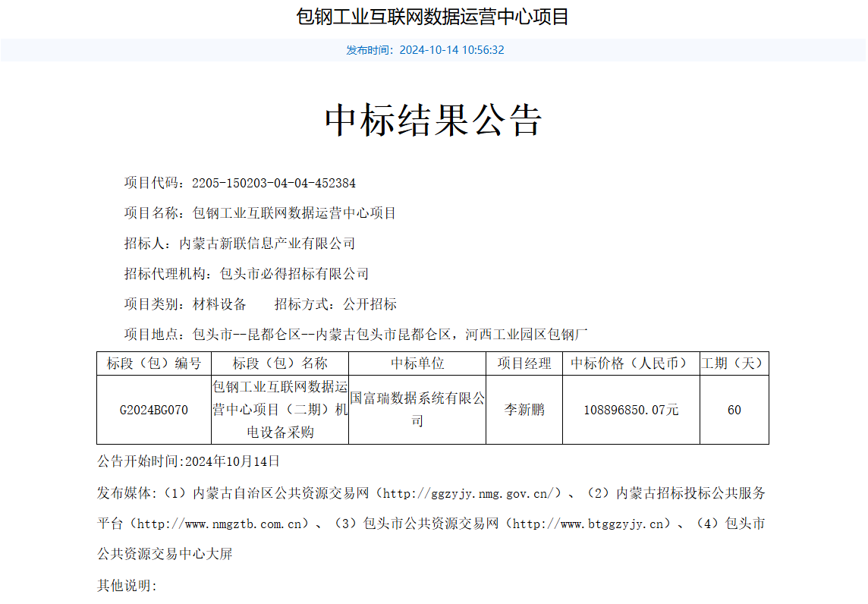This screenshot has width=868, height=604.
Task: Click the 项目名称 line
Action: [x=260, y=213]
